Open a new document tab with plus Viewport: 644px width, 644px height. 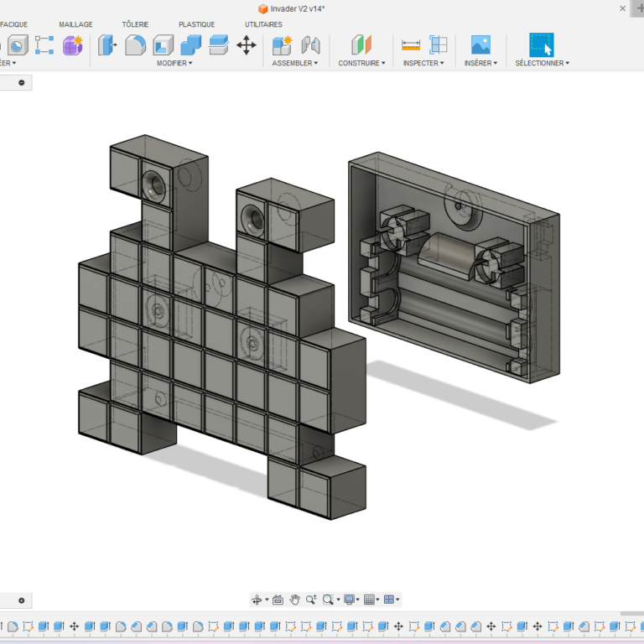639,8
